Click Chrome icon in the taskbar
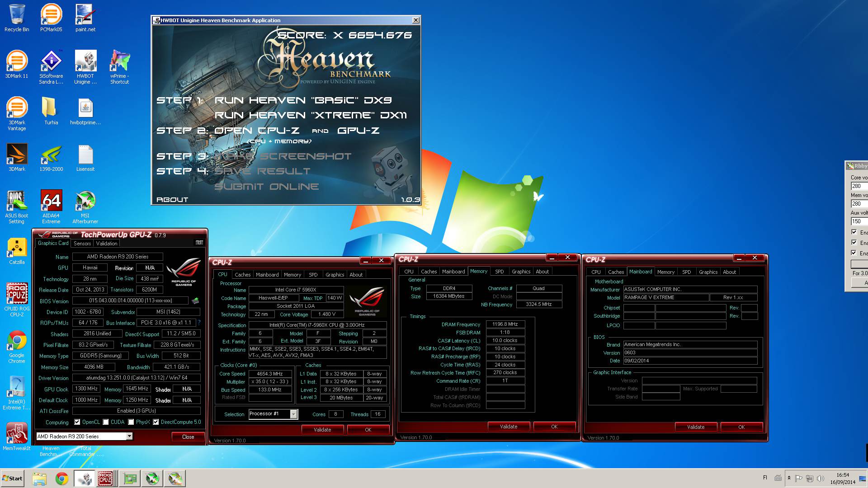Viewport: 868px width, 488px height. [62, 479]
